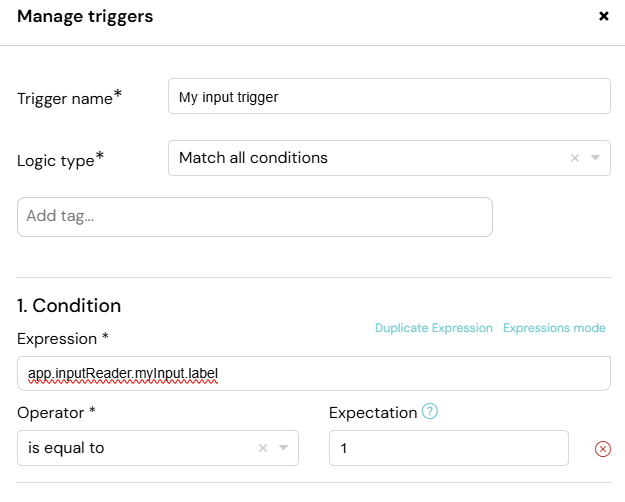The image size is (625, 502).
Task: Clear the Operator selection
Action: [263, 448]
